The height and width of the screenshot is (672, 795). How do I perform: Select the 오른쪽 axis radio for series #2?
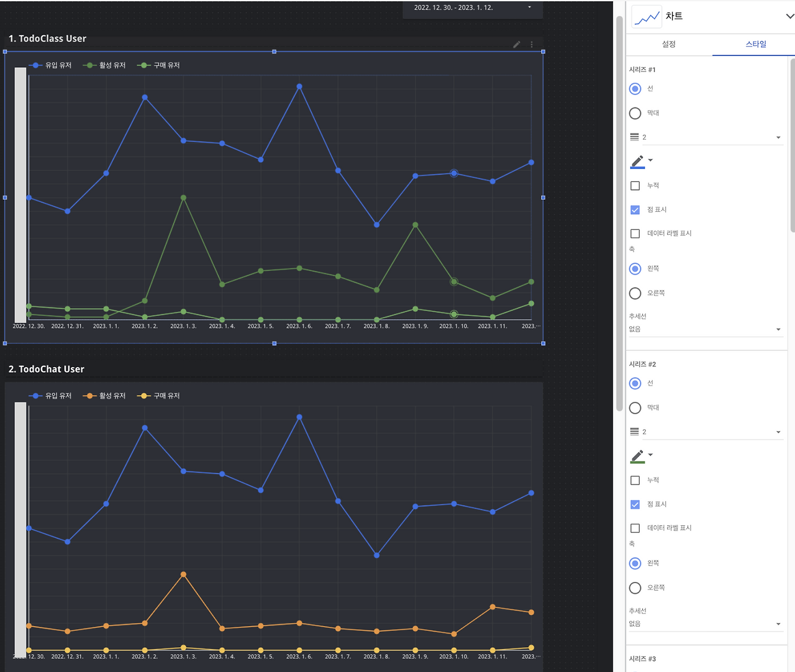tap(635, 588)
